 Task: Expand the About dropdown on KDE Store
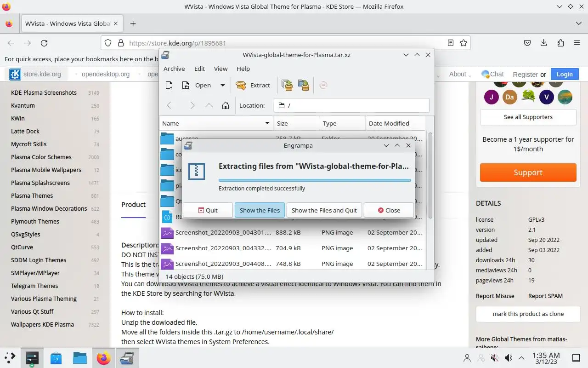point(460,74)
